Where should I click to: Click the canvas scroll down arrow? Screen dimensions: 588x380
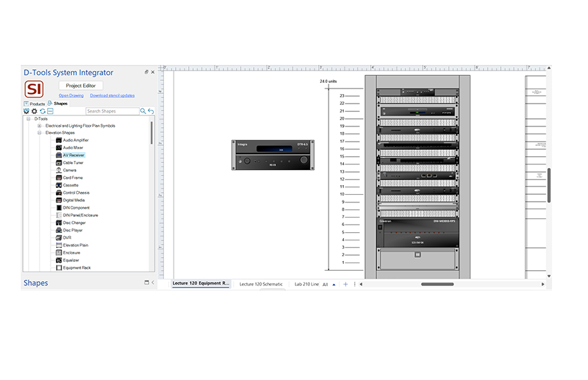tap(549, 276)
